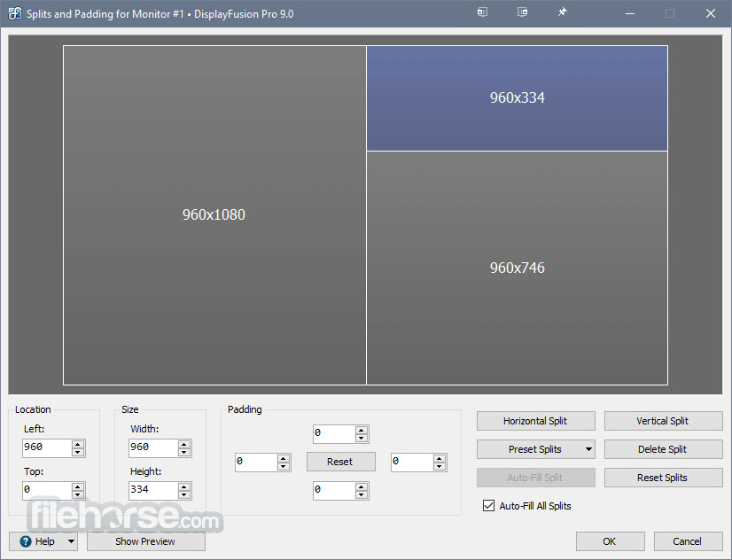Pin window with the pushpin icon
732x560 pixels.
tap(563, 12)
